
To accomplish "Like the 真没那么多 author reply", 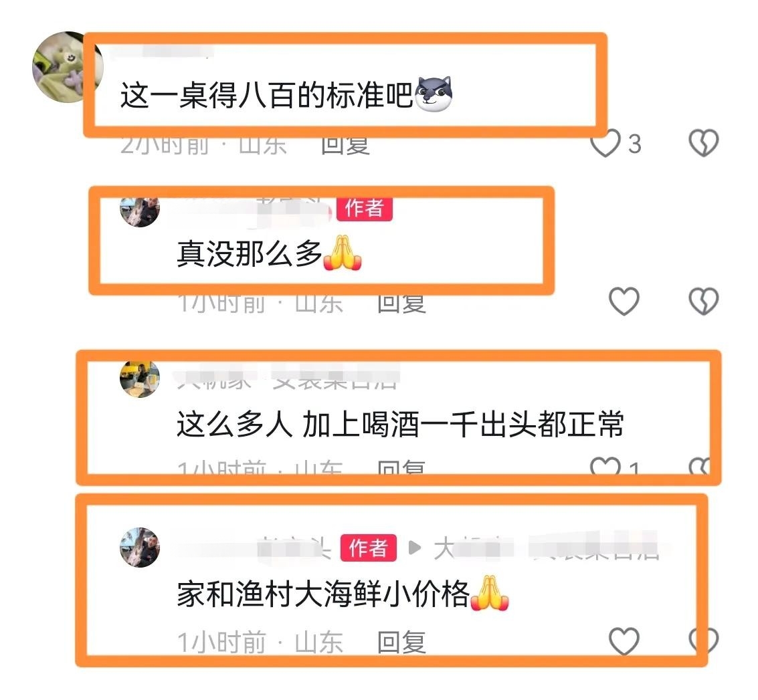I will 624,302.
